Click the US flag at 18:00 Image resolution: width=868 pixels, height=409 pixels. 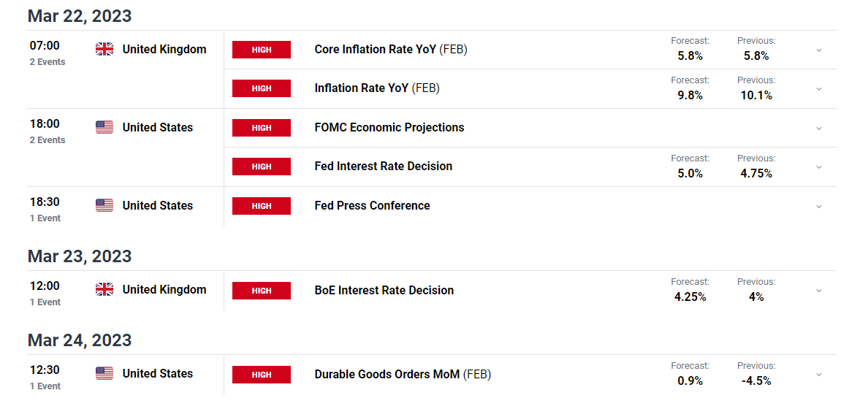tap(104, 127)
